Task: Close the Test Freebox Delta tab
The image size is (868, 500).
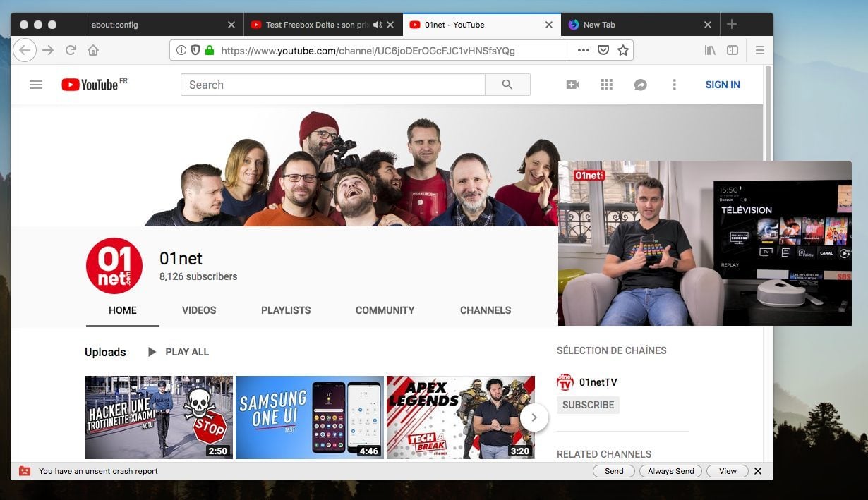Action: tap(390, 25)
